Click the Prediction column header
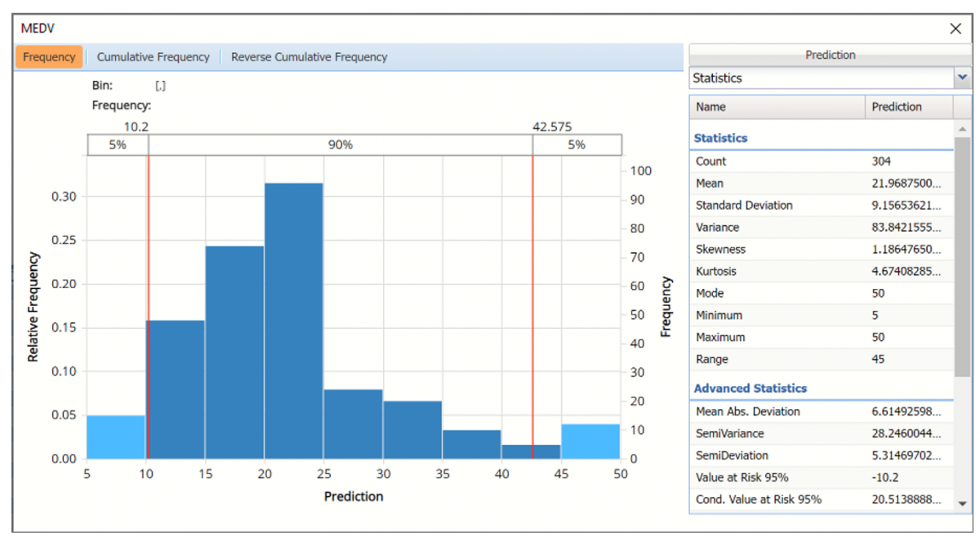The image size is (980, 537). pos(908,107)
